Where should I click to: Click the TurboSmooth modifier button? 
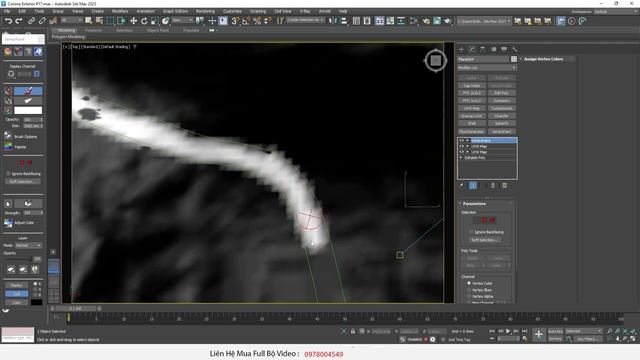point(502,108)
